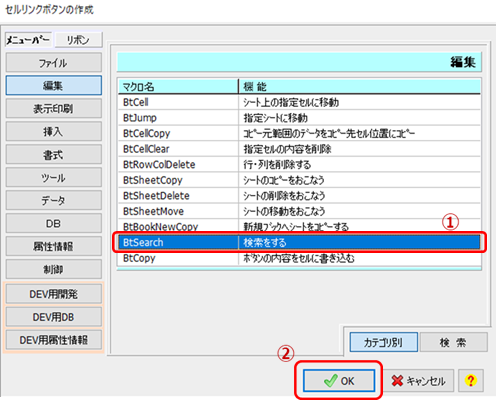Click the yellow question mark help icon
Screen dimensions: 496x400
pyautogui.click(x=471, y=380)
